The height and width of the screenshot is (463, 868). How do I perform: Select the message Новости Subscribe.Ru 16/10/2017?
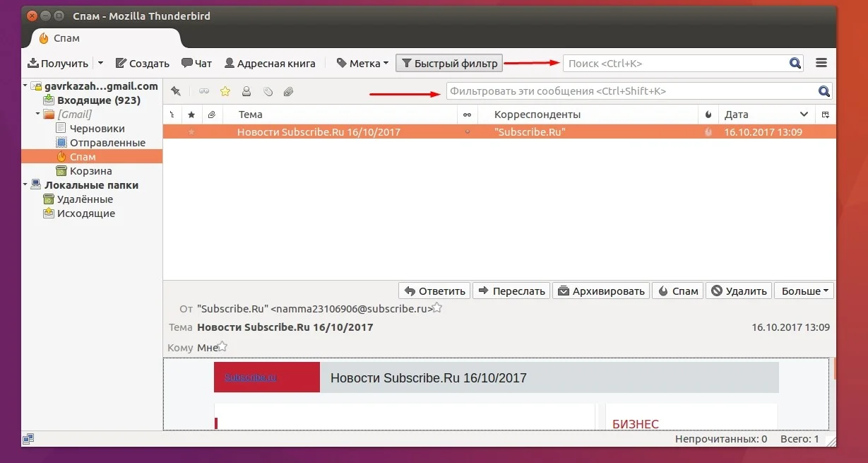pos(499,132)
